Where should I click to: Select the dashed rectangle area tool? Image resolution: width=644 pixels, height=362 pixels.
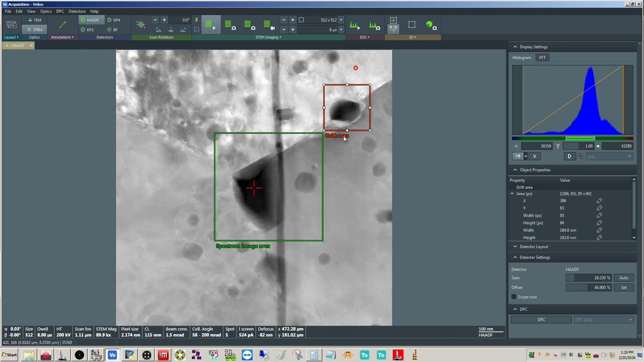412,25
